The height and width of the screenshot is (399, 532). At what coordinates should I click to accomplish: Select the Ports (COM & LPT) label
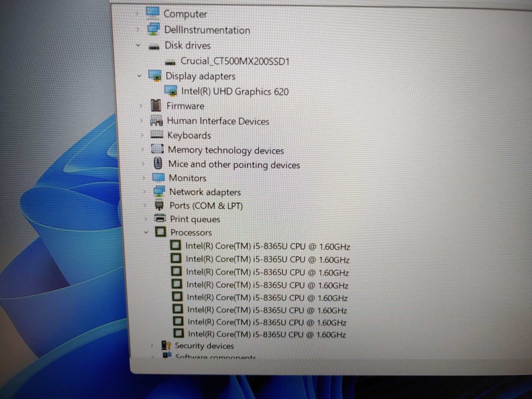(x=206, y=206)
